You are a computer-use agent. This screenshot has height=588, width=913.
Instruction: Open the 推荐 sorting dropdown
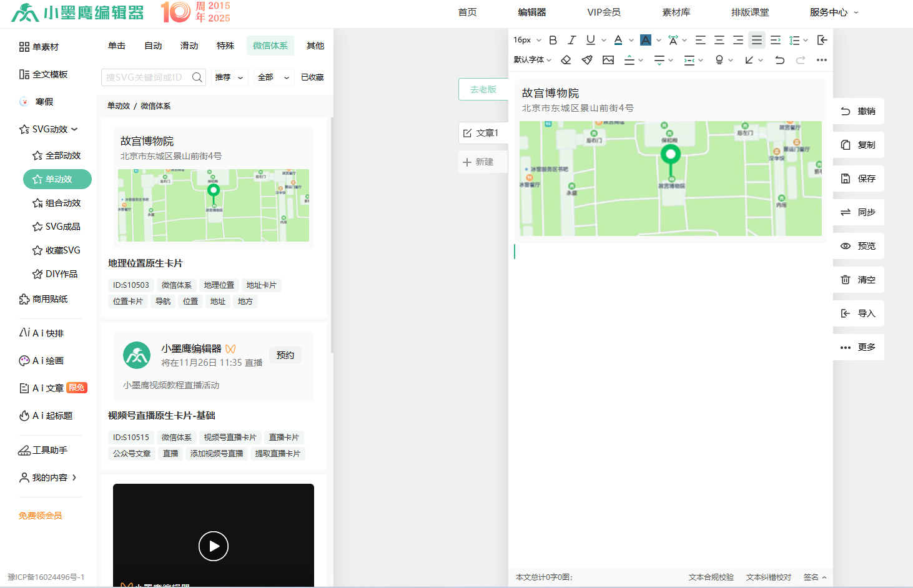tap(229, 77)
